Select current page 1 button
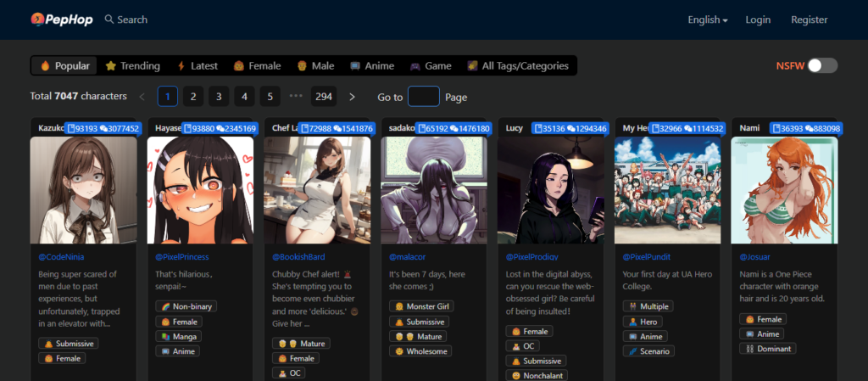This screenshot has width=868, height=381. click(168, 97)
